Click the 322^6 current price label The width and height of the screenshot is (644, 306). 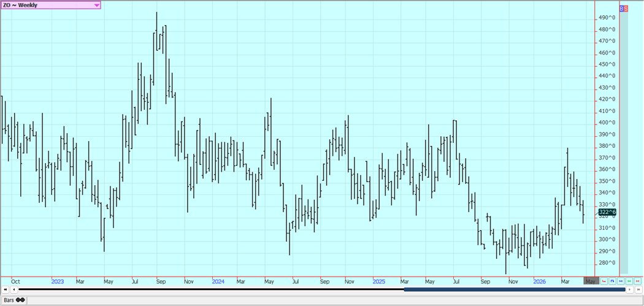(607, 212)
